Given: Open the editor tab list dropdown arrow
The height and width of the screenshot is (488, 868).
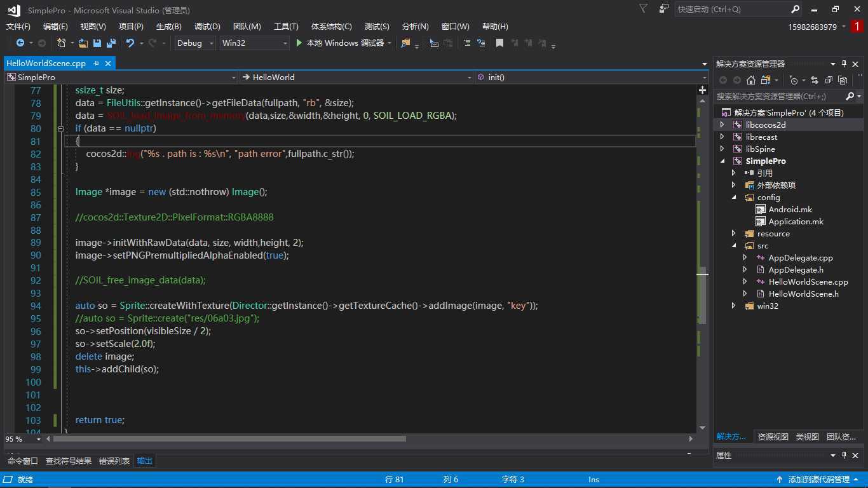Looking at the screenshot, I should pyautogui.click(x=704, y=64).
